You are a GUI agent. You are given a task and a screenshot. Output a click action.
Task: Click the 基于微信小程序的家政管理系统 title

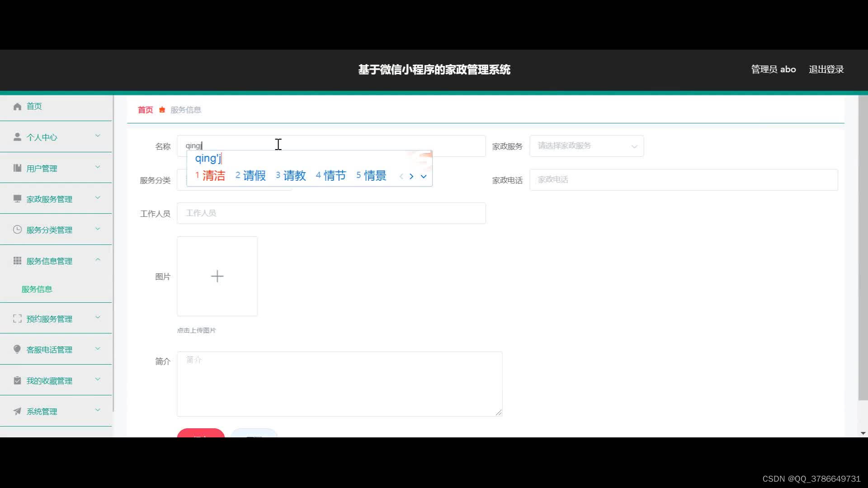(434, 70)
